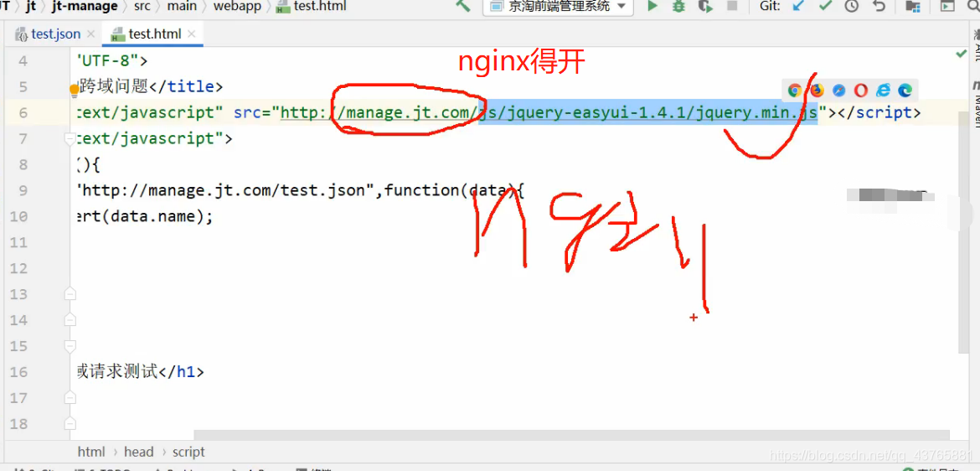Screen dimensions: 980x471
Task: Commit changes with Git checkmark icon
Action: tap(825, 6)
